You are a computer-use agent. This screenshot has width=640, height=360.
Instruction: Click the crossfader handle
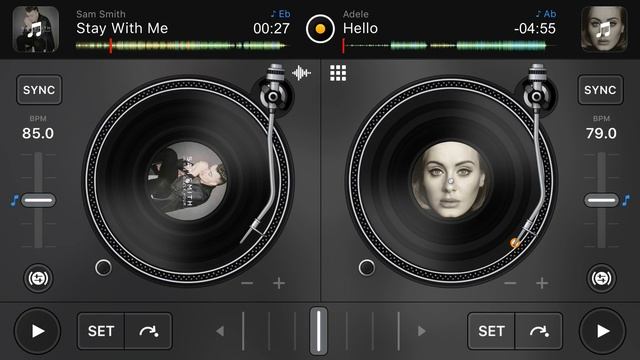coord(318,331)
